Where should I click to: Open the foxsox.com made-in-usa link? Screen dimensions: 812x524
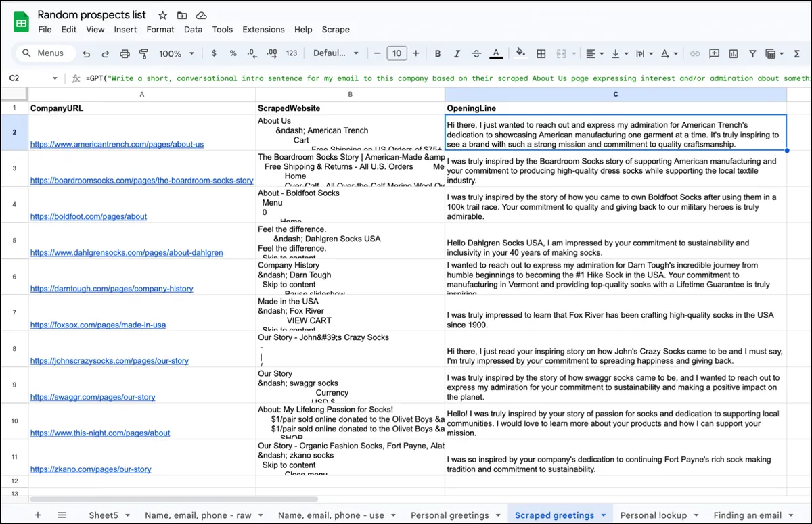pos(98,325)
